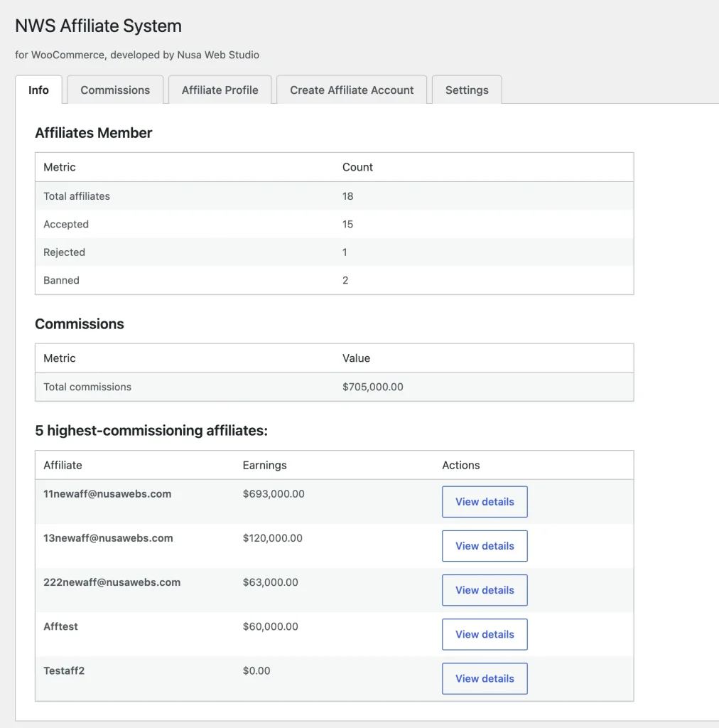This screenshot has width=719, height=728.
Task: Open View details for 222newaff@nusawebs.com
Action: point(485,590)
